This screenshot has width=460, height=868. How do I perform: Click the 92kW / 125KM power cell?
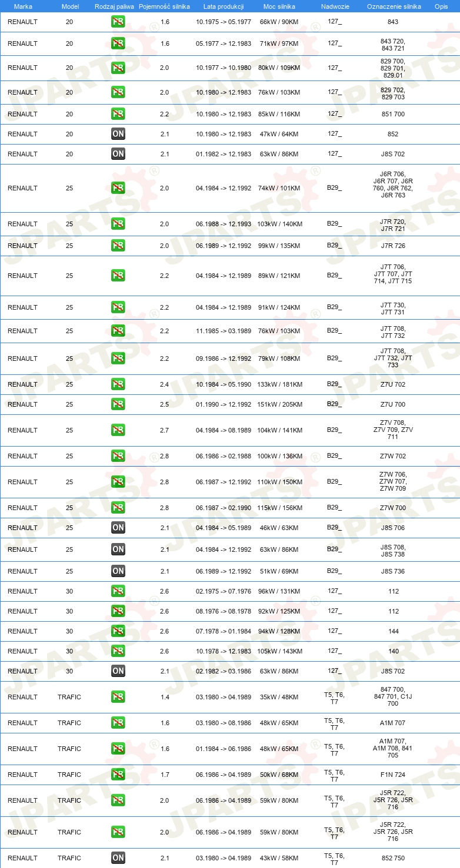click(279, 612)
